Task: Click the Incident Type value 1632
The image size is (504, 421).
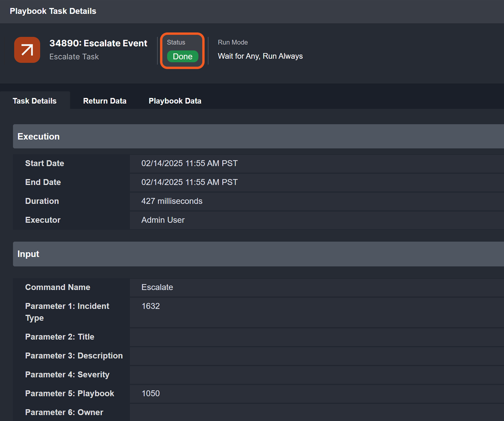Action: [x=151, y=306]
